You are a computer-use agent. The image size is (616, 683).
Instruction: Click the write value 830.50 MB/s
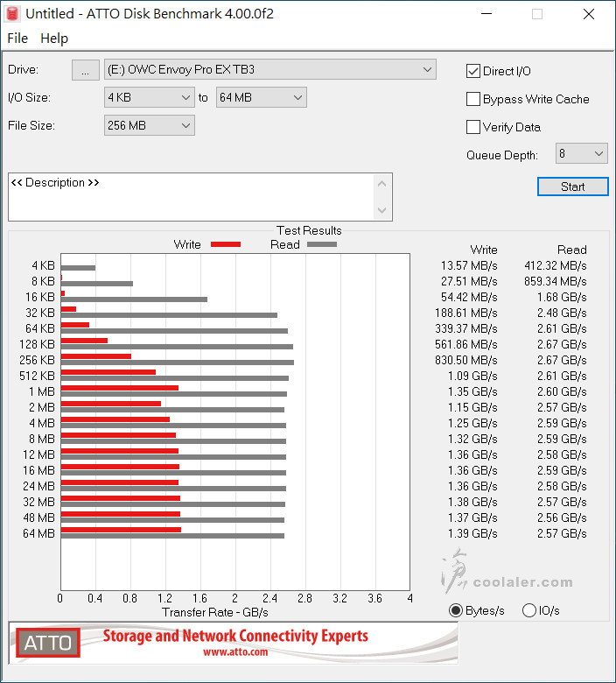(465, 360)
